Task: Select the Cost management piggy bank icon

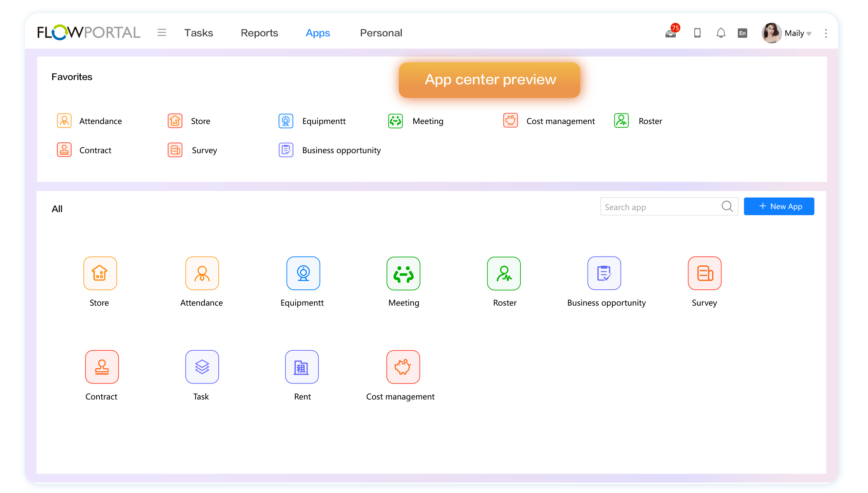Action: click(x=403, y=367)
